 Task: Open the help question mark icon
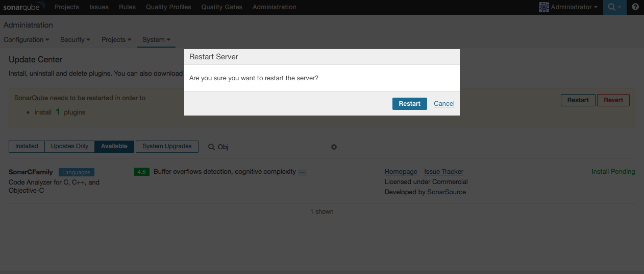point(635,7)
